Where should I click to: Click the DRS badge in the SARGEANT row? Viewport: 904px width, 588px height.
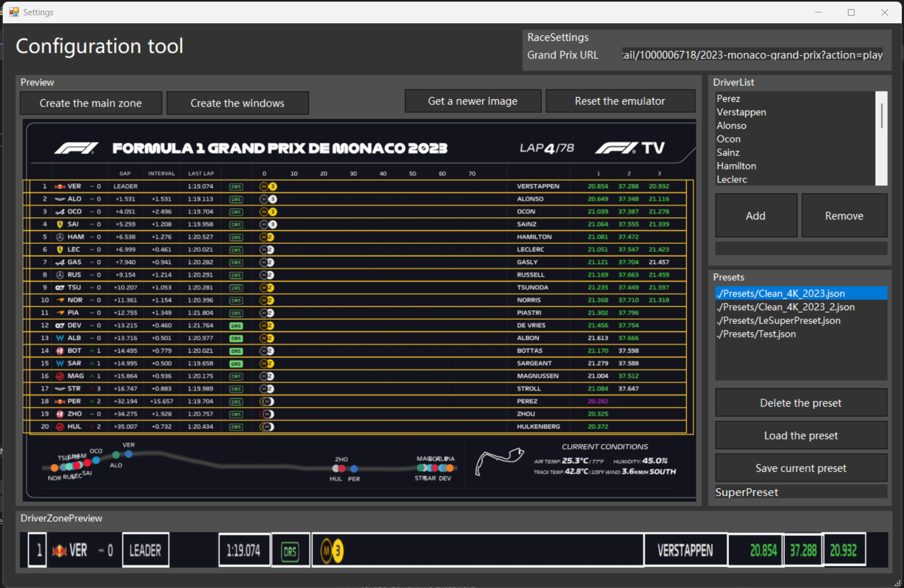tap(236, 364)
